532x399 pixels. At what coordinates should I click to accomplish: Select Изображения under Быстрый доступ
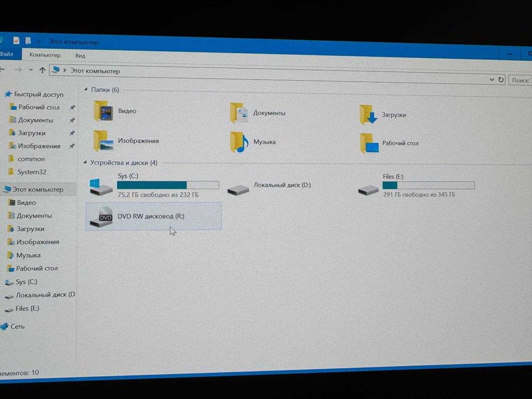click(x=39, y=146)
